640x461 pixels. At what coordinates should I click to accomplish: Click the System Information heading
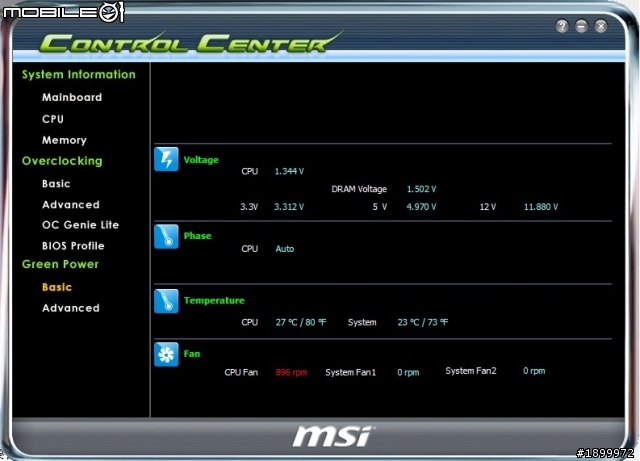[78, 74]
